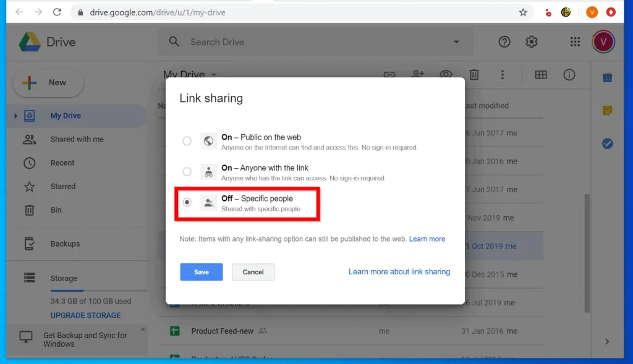Image resolution: width=633 pixels, height=364 pixels.
Task: Open Google Tasks from the side panel
Action: [607, 143]
